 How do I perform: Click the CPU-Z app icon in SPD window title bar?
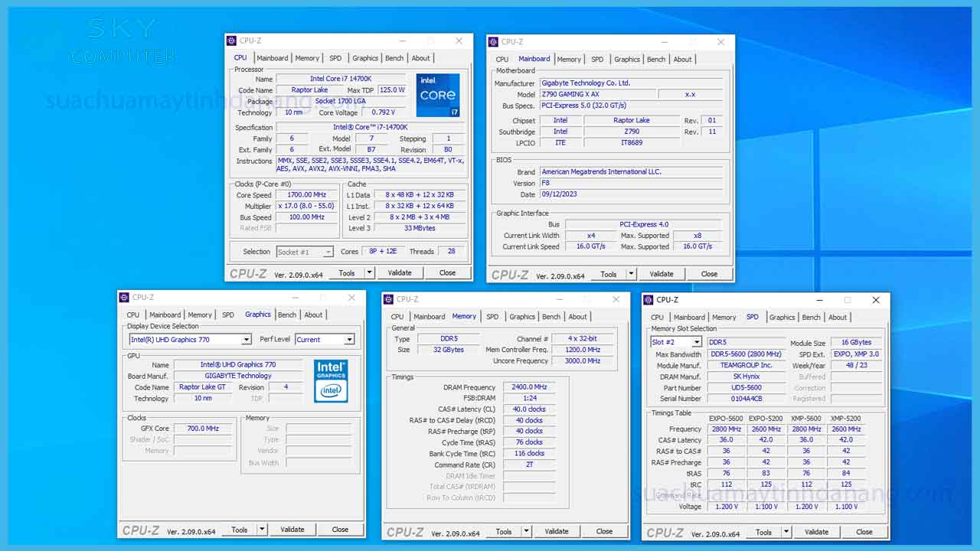(649, 300)
